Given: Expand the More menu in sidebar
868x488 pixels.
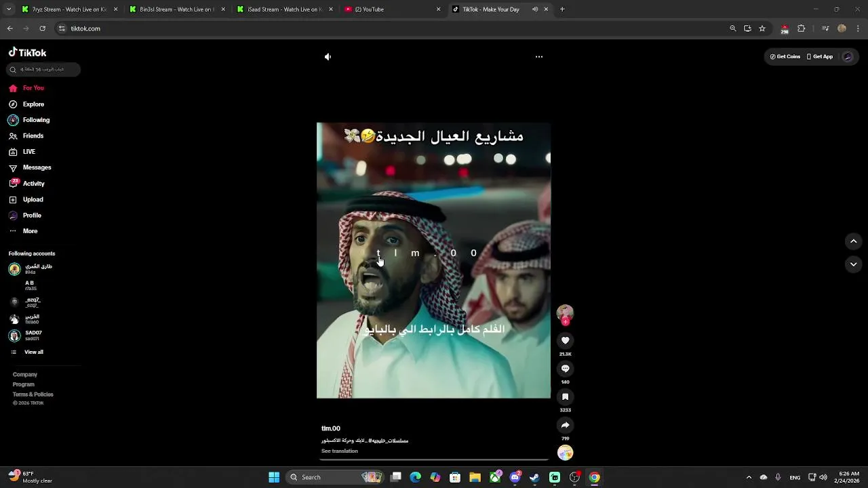Looking at the screenshot, I should click(x=24, y=231).
